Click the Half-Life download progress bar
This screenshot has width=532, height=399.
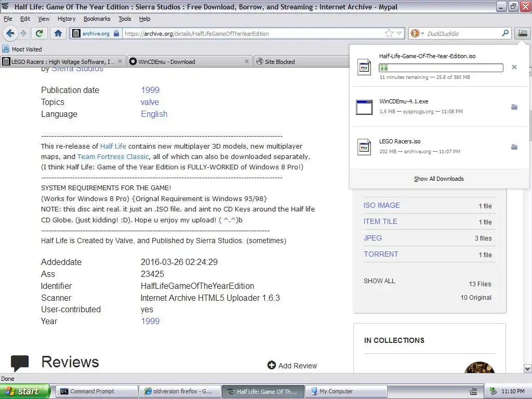441,68
